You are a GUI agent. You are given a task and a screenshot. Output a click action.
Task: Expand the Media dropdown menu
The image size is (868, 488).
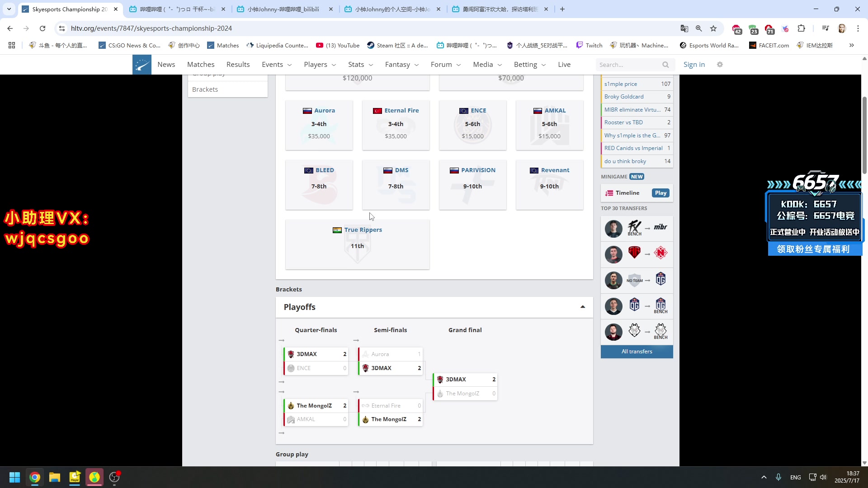point(487,65)
